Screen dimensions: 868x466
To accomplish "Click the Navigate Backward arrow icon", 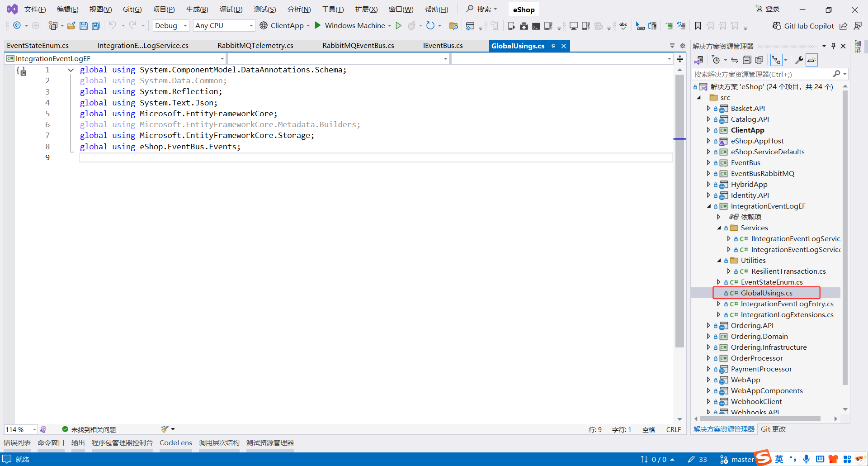I will click(17, 25).
